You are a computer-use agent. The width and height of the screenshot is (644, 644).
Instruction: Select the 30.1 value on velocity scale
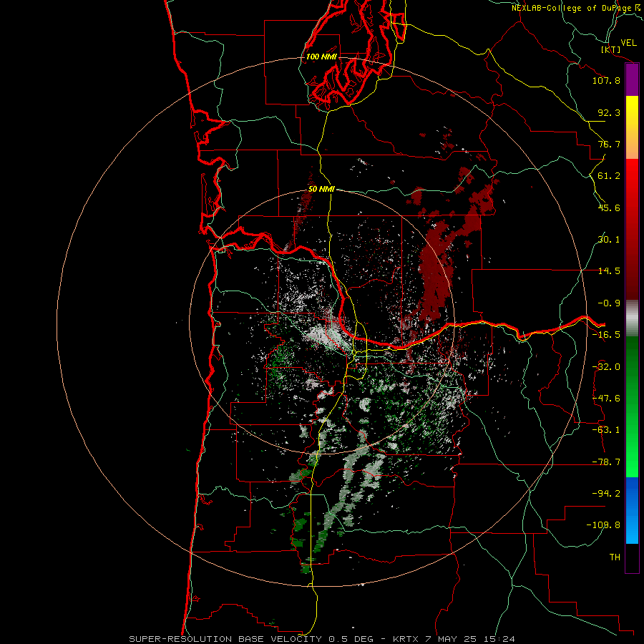point(609,240)
